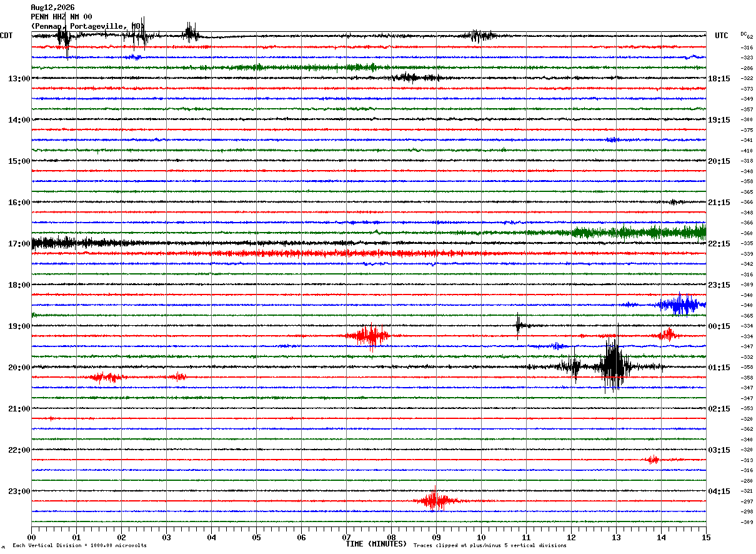Select the 19:00 CDT row label
The height and width of the screenshot is (554, 756).
19,326
